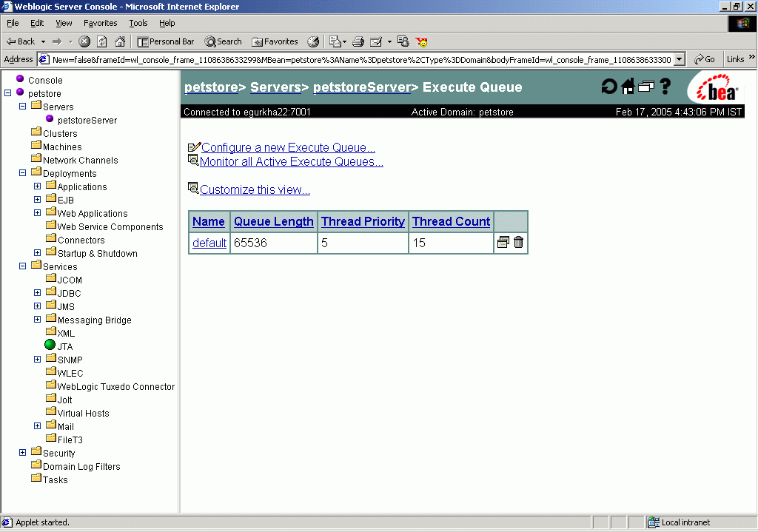Click the question mark Help icon
This screenshot has width=758, height=532.
click(665, 87)
